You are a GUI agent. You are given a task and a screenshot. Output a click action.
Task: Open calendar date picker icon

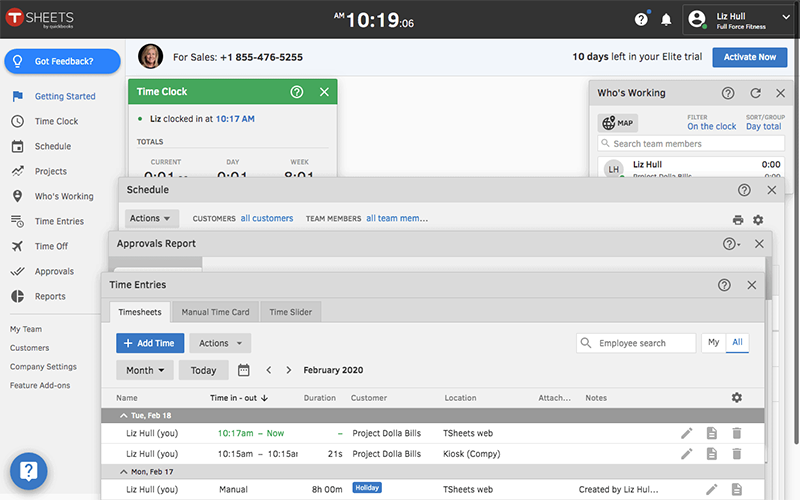[x=243, y=370]
